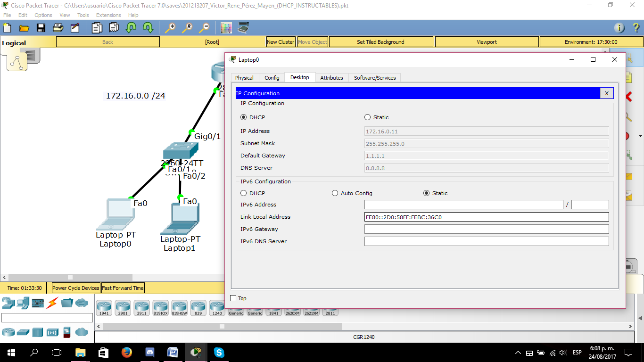Open Firefox from the Windows taskbar

point(126,352)
